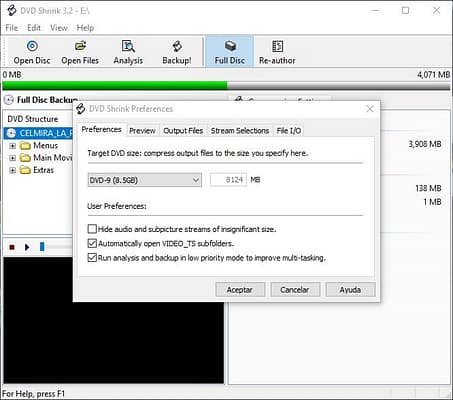453x400 pixels.
Task: Click the 138 MB size value
Action: point(428,188)
